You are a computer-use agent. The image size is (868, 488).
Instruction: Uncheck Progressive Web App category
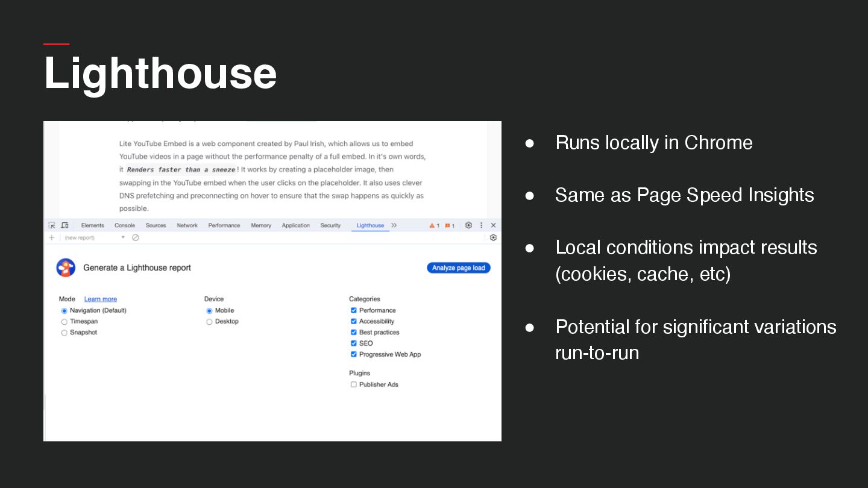354,354
